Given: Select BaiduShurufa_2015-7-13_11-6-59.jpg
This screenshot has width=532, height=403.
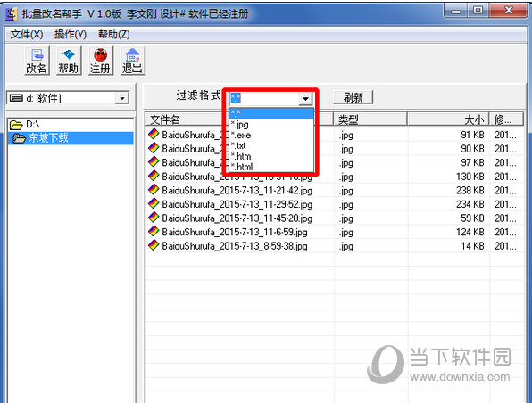Looking at the screenshot, I should (235, 232).
